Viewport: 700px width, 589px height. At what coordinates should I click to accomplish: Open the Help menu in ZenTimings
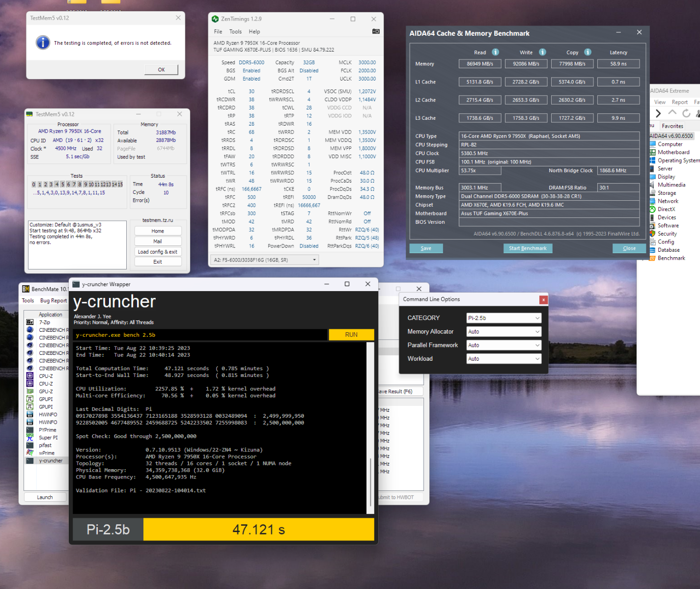click(x=254, y=31)
